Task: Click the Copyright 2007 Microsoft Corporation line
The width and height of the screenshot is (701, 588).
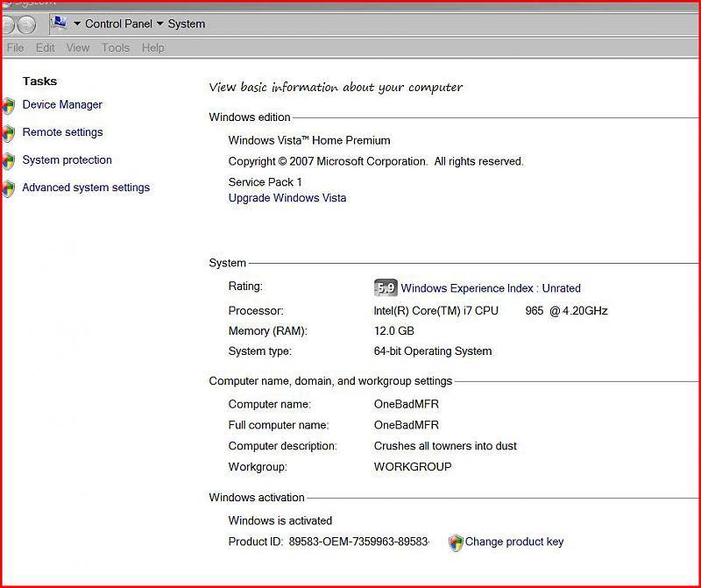Action: click(376, 161)
